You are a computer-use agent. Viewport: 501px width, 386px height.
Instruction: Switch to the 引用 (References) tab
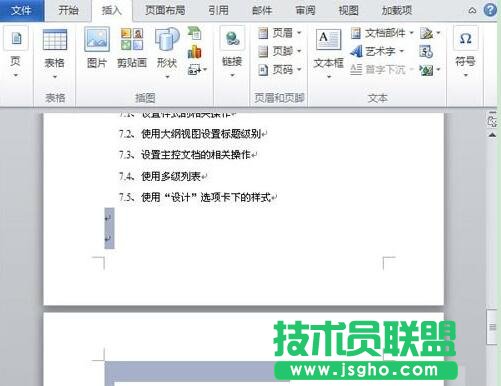218,10
